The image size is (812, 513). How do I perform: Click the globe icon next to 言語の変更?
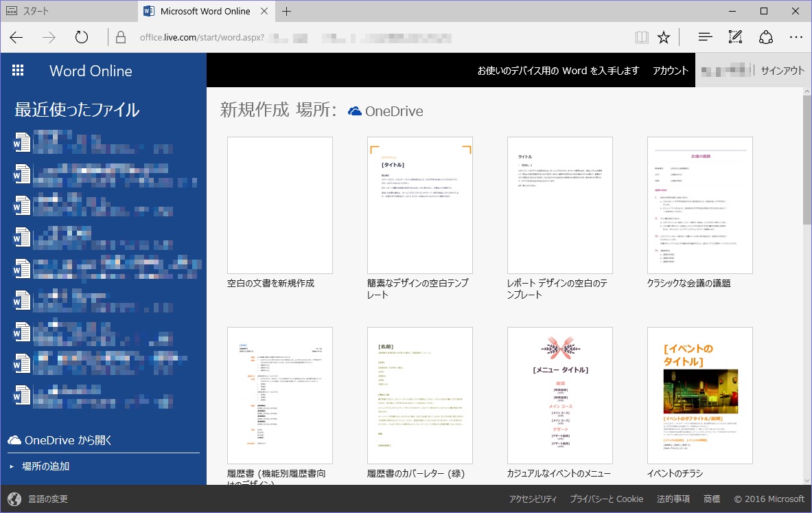pyautogui.click(x=14, y=499)
